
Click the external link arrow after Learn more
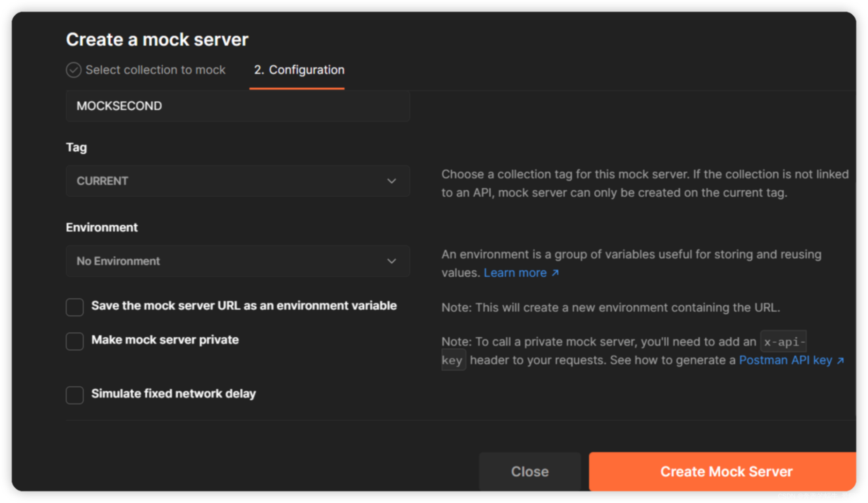555,273
